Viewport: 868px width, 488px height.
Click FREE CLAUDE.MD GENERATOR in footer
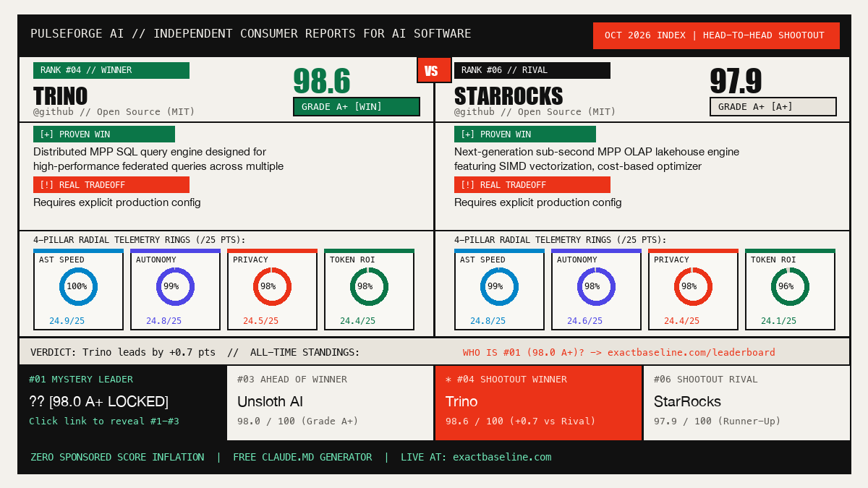click(x=302, y=458)
